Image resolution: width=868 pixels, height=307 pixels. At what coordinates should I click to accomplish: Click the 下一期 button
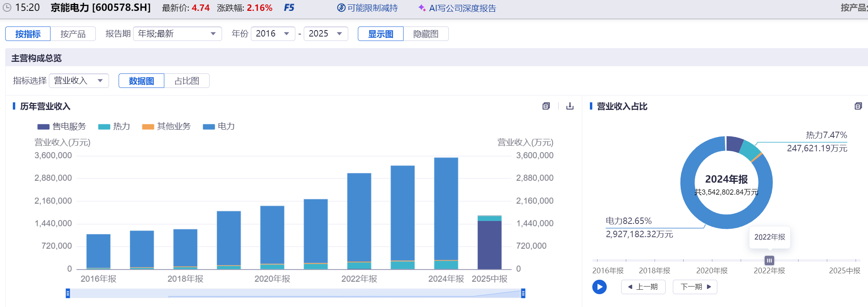pos(695,287)
